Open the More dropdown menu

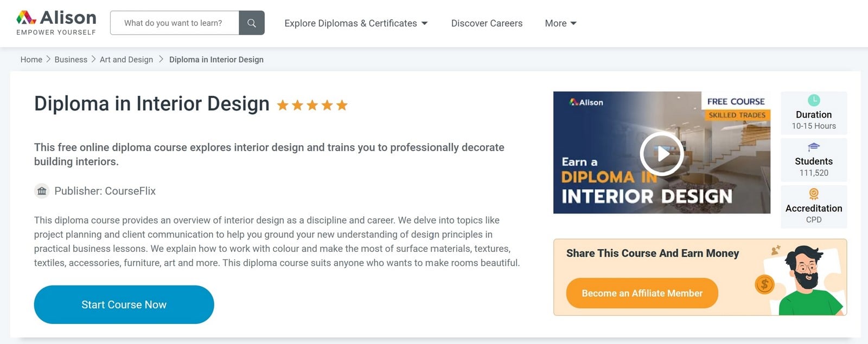coord(560,23)
